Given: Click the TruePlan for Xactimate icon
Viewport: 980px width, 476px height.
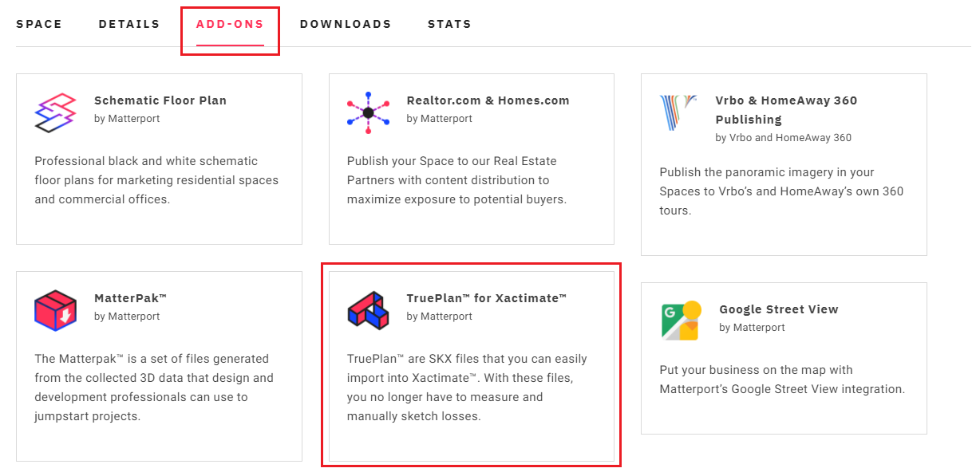Looking at the screenshot, I should coord(368,310).
